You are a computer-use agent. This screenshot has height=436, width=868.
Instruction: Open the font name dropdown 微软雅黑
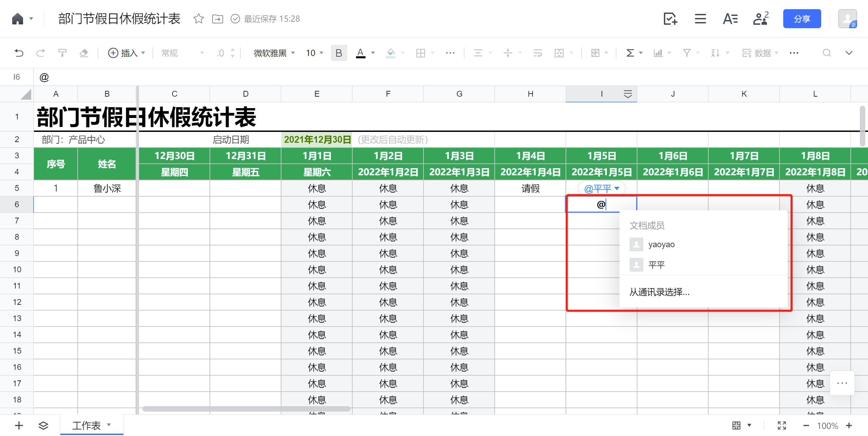(274, 53)
